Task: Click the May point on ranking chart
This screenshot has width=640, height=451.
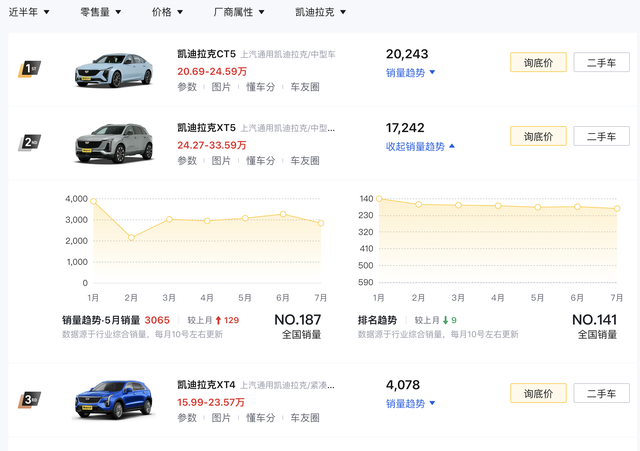Action: [538, 207]
